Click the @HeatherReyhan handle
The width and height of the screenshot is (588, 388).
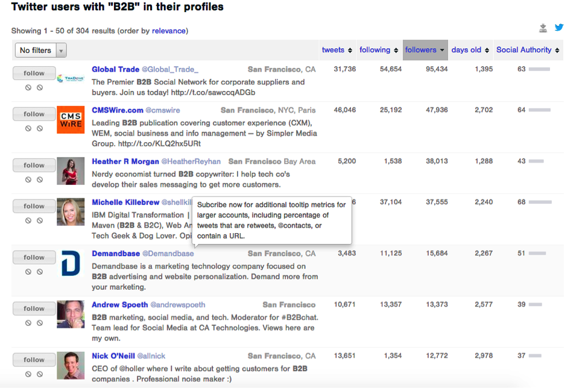[191, 161]
